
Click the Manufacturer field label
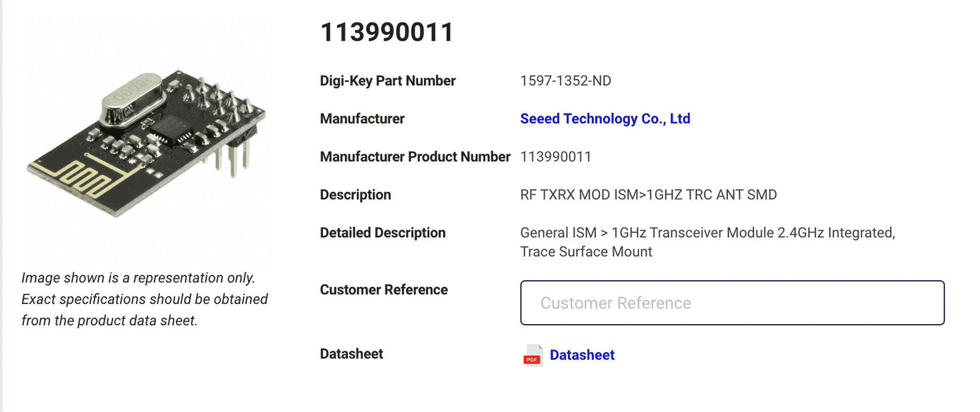(x=362, y=119)
